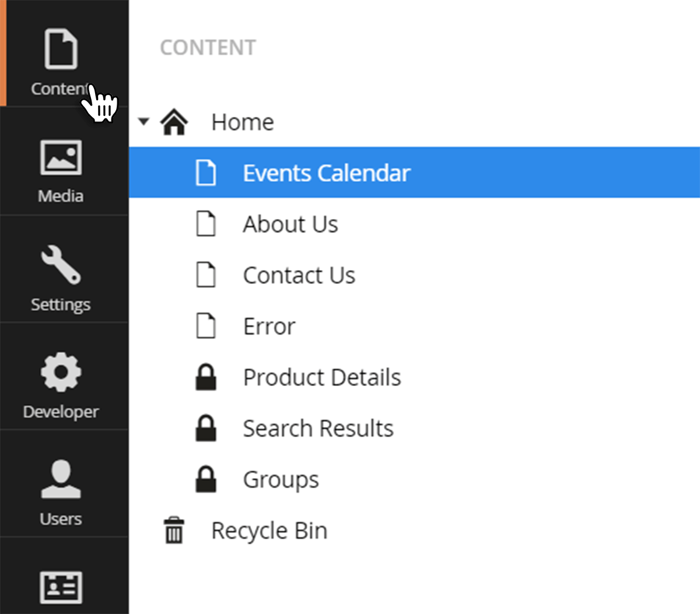This screenshot has height=614, width=700.
Task: Click the CONTENT panel heading
Action: click(208, 48)
